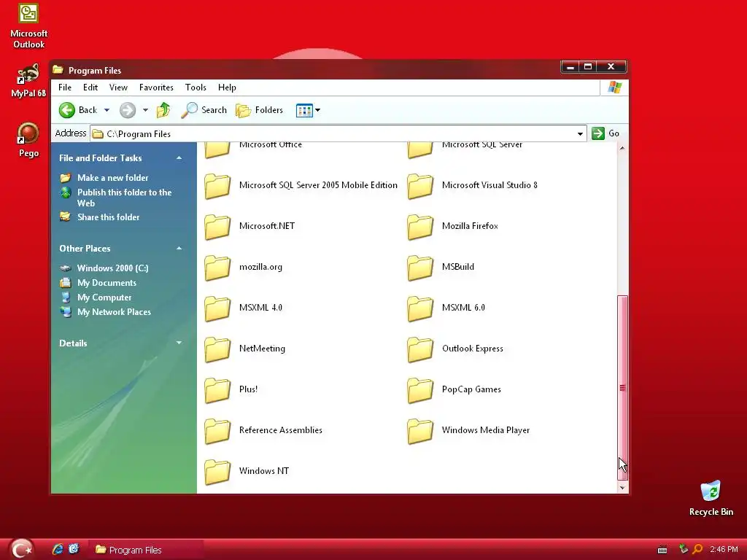Select the Microsoft SQL Server 2005 Mobile Edition folder
Screen dimensions: 747x560
pyautogui.click(x=301, y=186)
